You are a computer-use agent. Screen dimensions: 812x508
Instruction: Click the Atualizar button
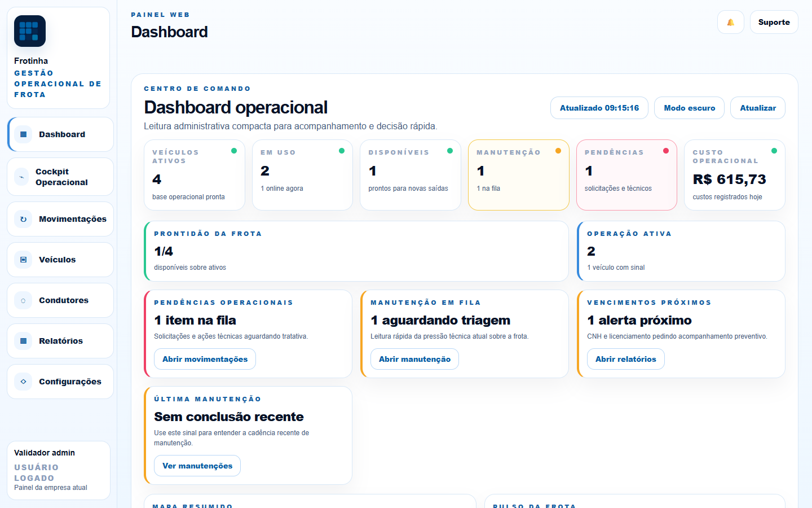(x=758, y=108)
